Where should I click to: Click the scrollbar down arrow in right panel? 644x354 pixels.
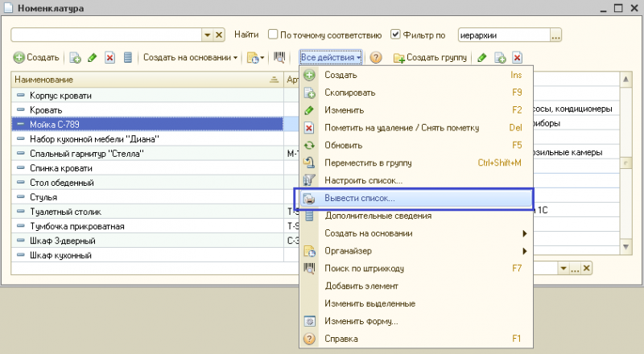coord(625,247)
